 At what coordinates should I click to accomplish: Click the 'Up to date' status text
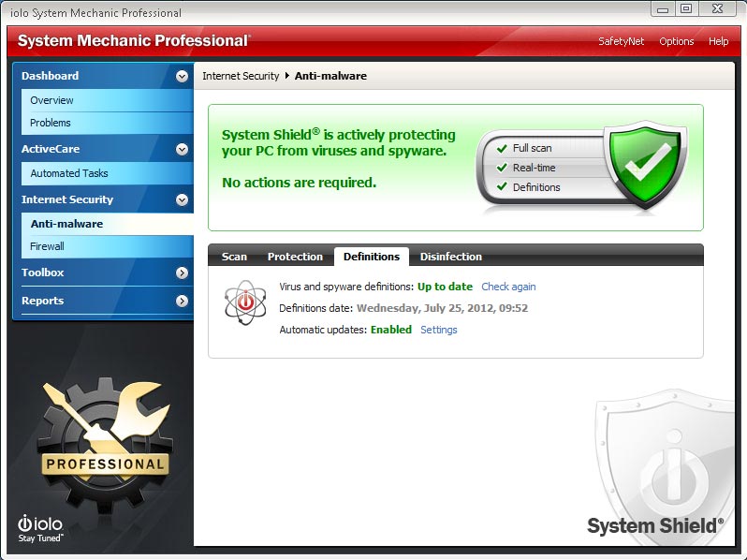tap(445, 287)
